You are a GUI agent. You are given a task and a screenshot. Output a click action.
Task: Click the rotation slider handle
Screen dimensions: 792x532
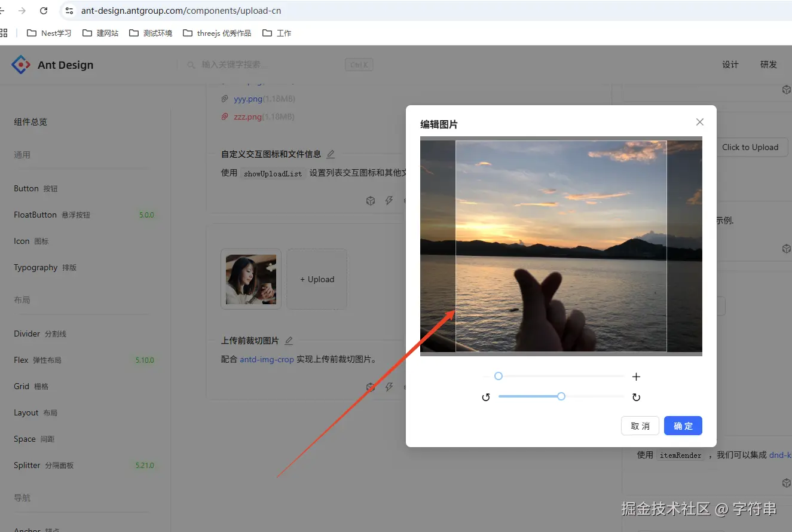point(561,396)
